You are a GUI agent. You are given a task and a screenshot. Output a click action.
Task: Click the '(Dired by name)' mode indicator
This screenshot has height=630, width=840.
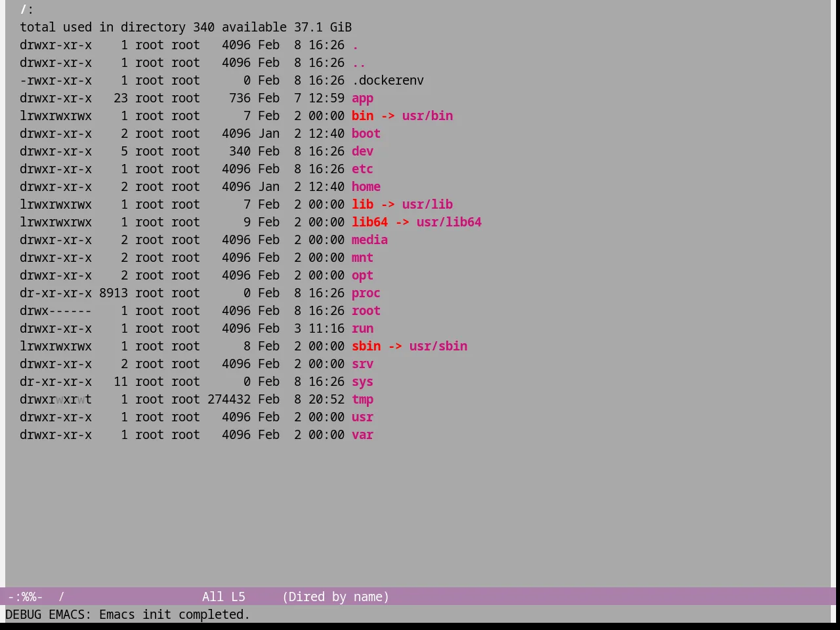tap(335, 597)
